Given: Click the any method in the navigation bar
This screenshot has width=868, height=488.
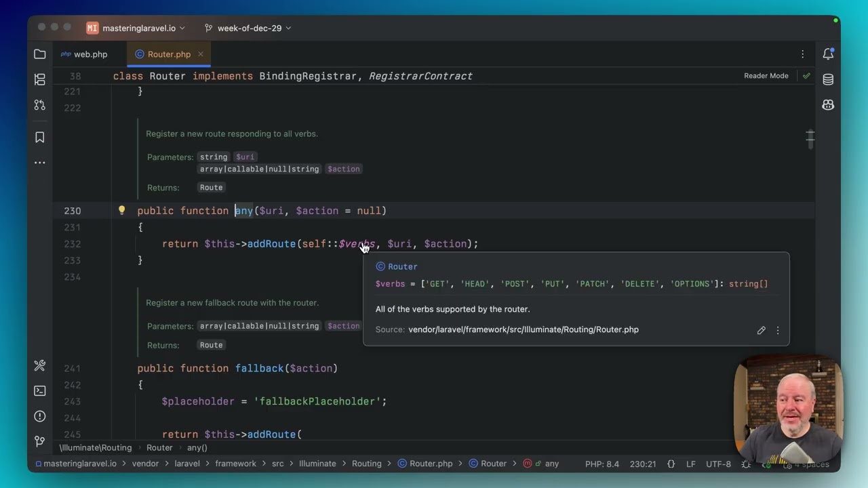Looking at the screenshot, I should pos(541,464).
